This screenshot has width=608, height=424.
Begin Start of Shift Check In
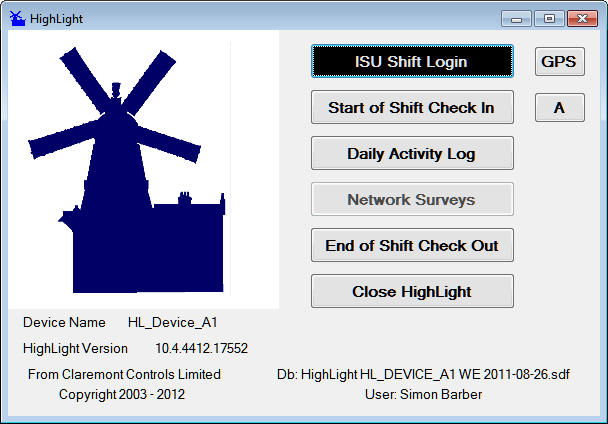[412, 107]
